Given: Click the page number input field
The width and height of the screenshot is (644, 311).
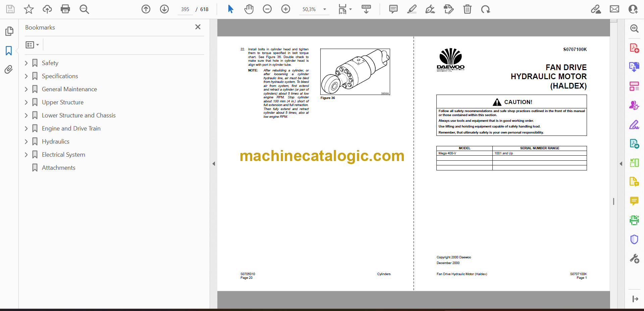Looking at the screenshot, I should pos(185,9).
